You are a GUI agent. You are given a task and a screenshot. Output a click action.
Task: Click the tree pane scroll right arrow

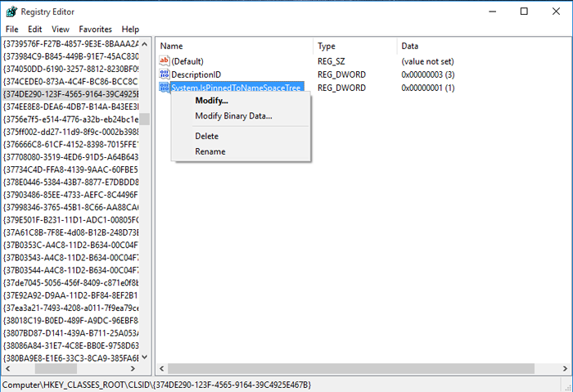coord(133,368)
